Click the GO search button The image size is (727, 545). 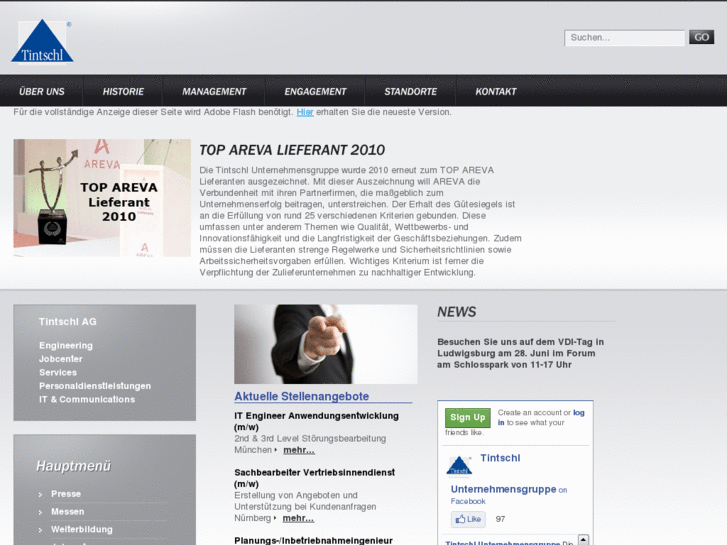point(701,37)
